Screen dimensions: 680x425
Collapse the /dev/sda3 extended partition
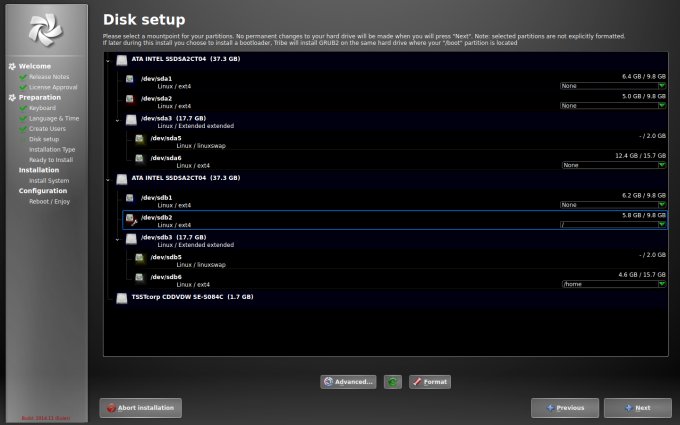pyautogui.click(x=118, y=121)
